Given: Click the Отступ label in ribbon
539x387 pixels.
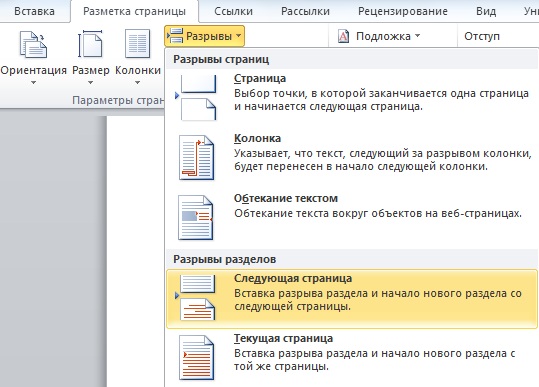Looking at the screenshot, I should 482,36.
